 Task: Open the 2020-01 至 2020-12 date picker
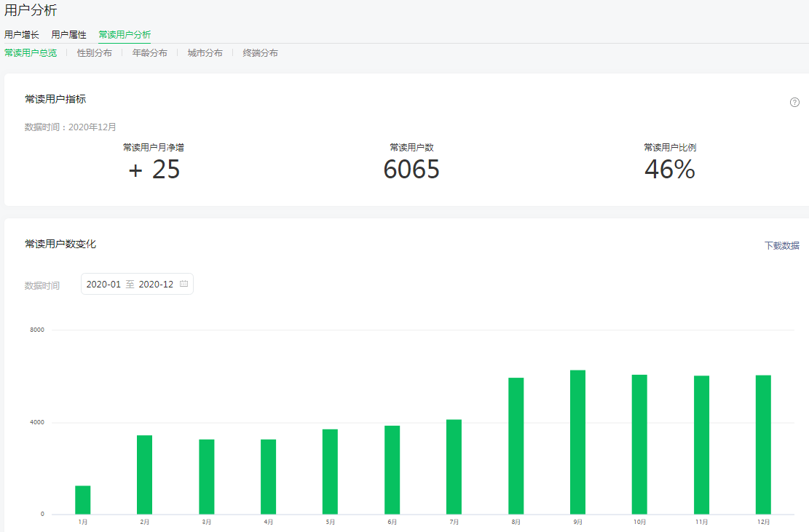(x=137, y=284)
